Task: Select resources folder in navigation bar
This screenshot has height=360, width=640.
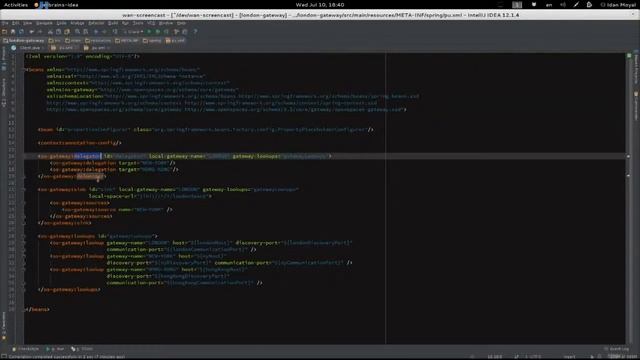Action: pyautogui.click(x=98, y=41)
